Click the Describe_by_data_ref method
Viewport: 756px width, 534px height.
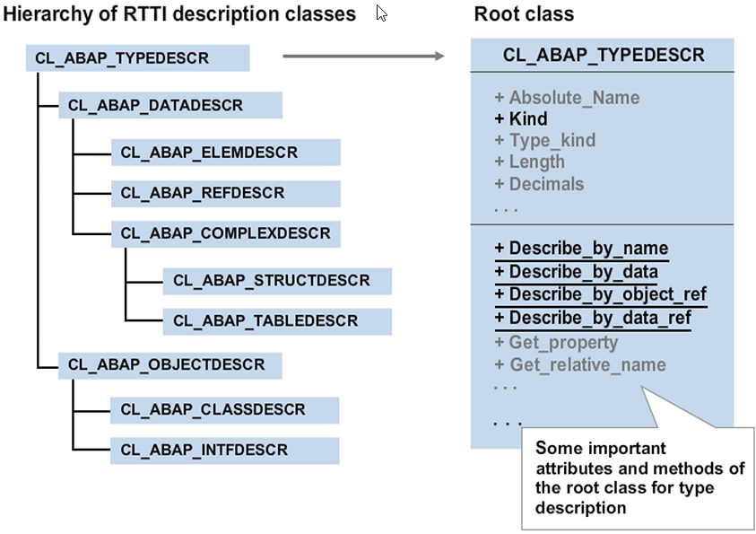pos(592,318)
